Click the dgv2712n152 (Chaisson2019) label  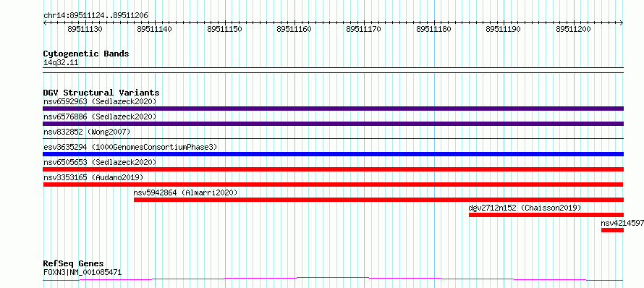pyautogui.click(x=525, y=208)
